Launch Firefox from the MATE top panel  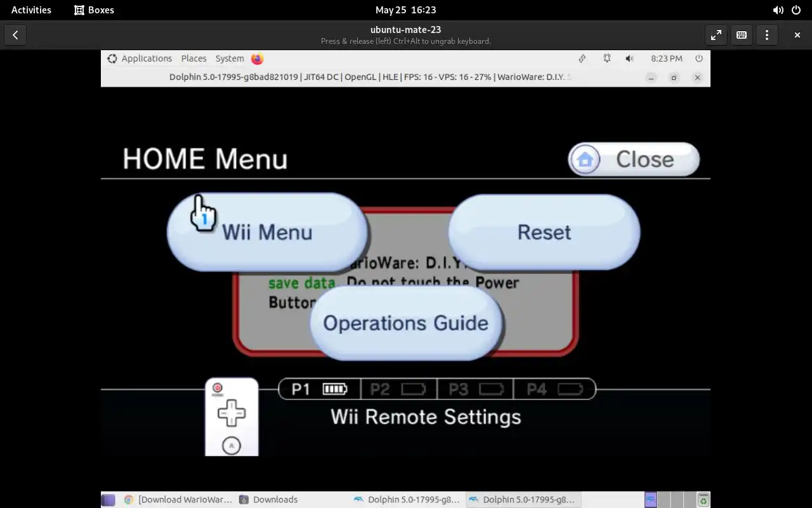click(257, 58)
